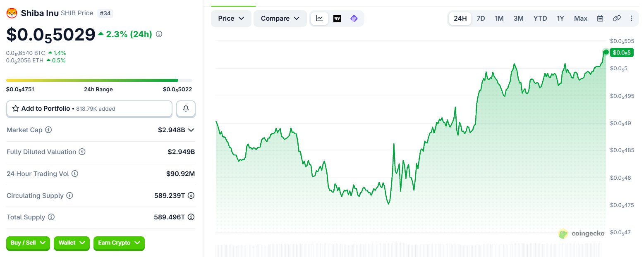The width and height of the screenshot is (644, 257).
Task: Select the Max time range
Action: (x=581, y=19)
